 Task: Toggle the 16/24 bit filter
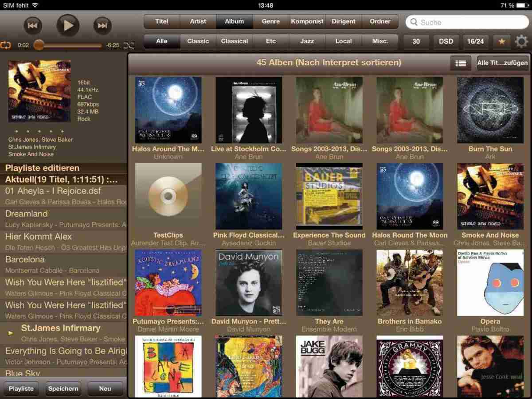[475, 42]
